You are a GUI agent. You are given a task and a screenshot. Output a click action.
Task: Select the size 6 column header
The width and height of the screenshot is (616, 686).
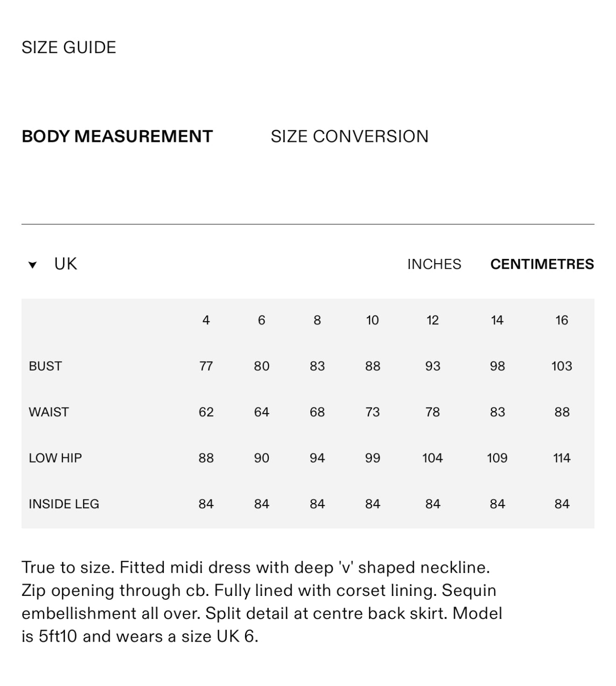261,320
